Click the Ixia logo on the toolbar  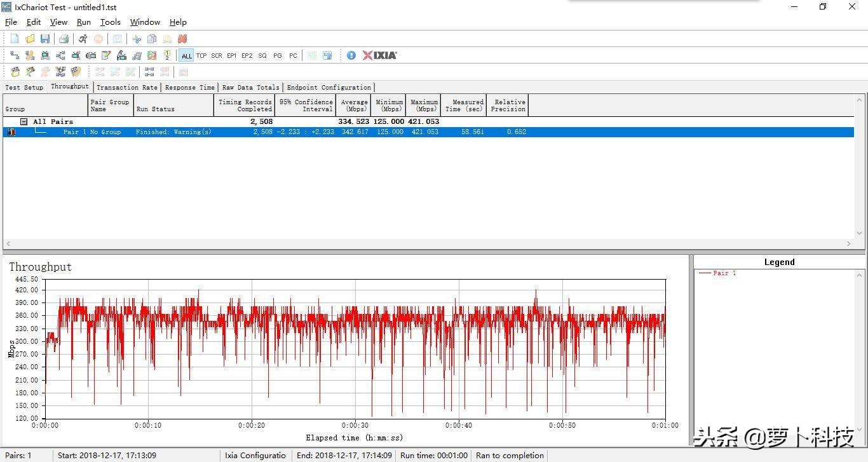(x=379, y=55)
